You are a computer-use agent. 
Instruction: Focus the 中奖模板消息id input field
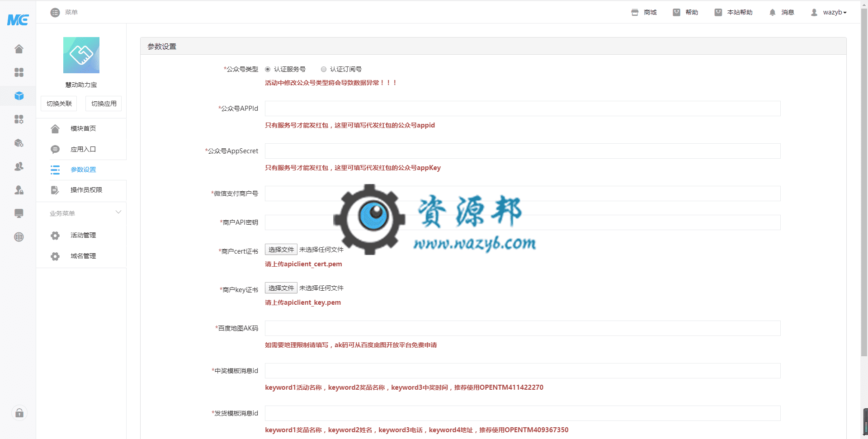coord(523,371)
